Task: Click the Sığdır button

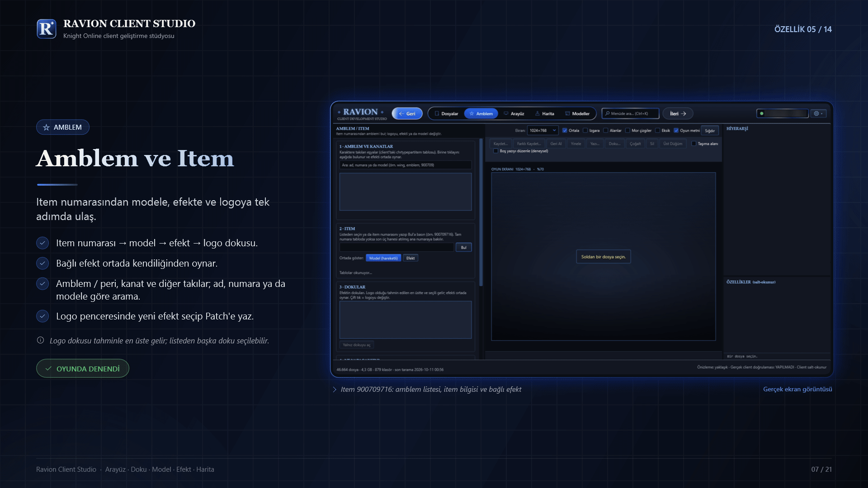Action: point(710,131)
